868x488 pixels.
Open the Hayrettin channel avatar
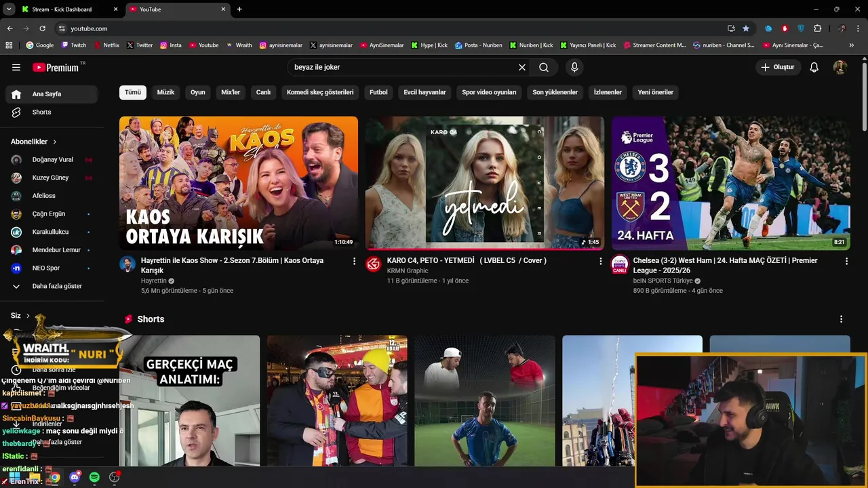click(127, 264)
